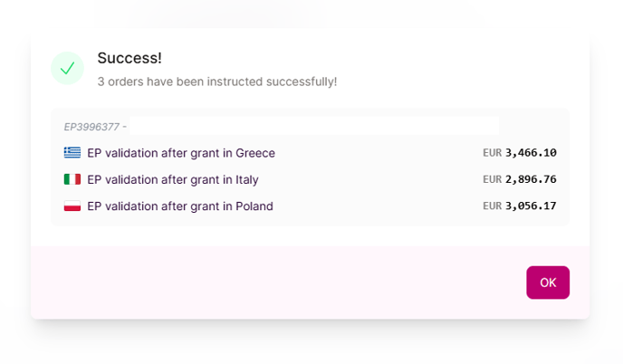Select the EP3996377 reference number
623x364 pixels.
pos(91,127)
